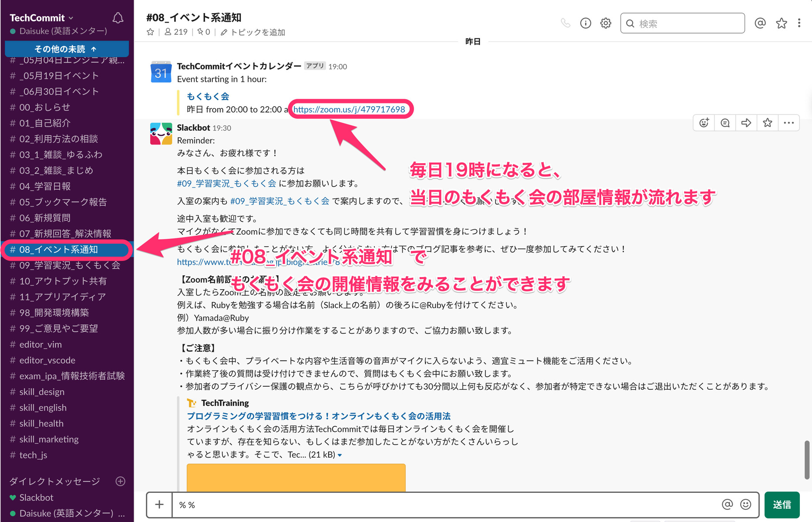Open channel 05_ブックマーク報告
Viewport: 812px width, 522px height.
pyautogui.click(x=67, y=202)
